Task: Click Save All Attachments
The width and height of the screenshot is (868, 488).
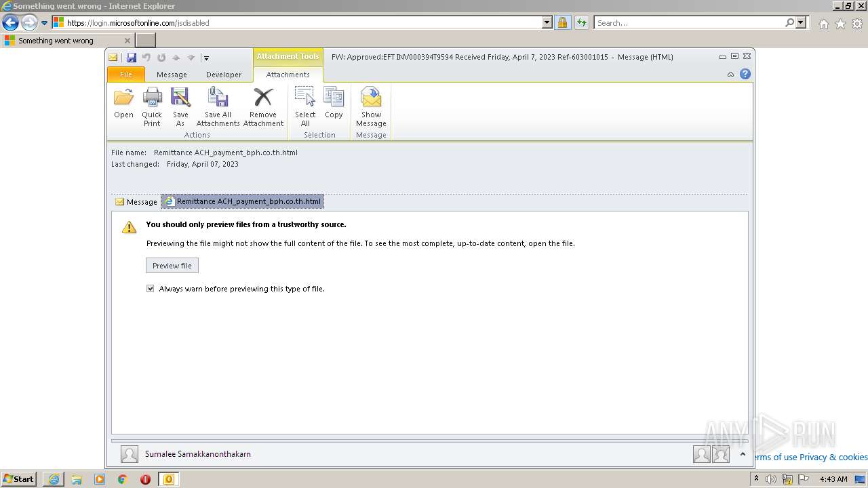Action: 218,106
